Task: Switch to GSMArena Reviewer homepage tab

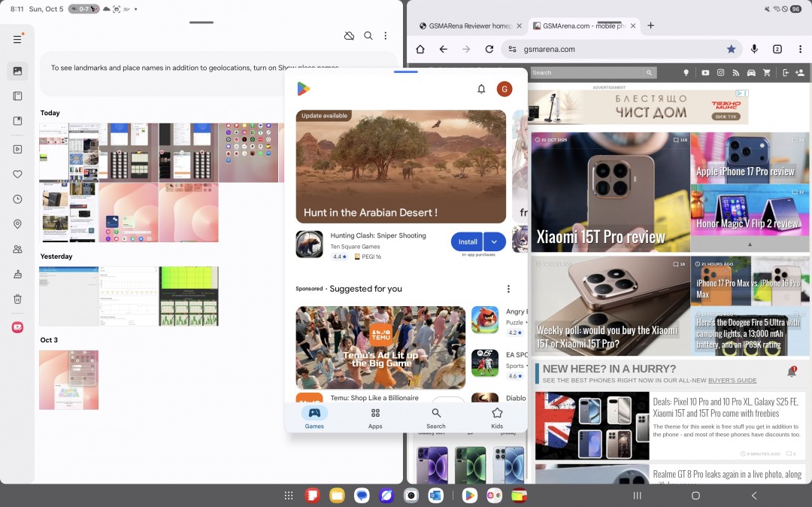Action: [465, 26]
